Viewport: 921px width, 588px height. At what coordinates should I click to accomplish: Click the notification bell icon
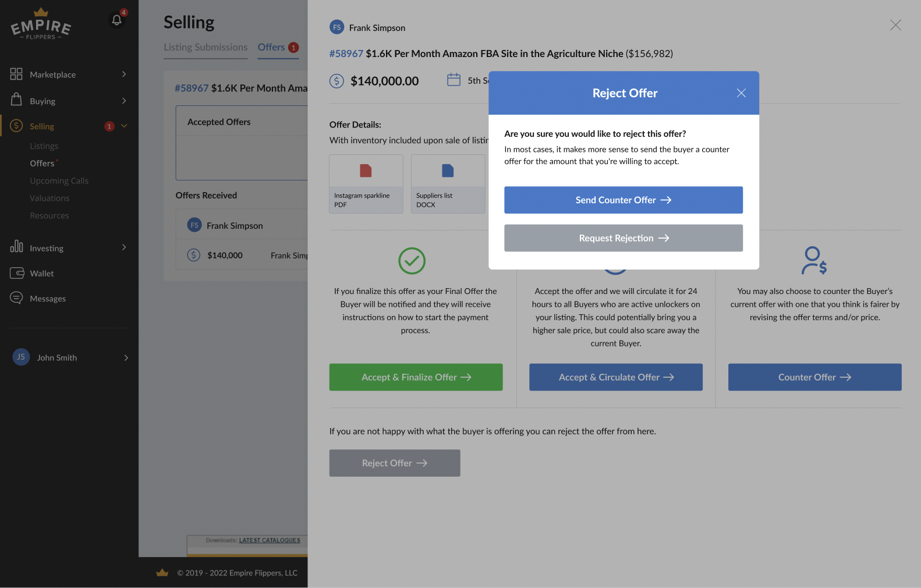point(116,20)
